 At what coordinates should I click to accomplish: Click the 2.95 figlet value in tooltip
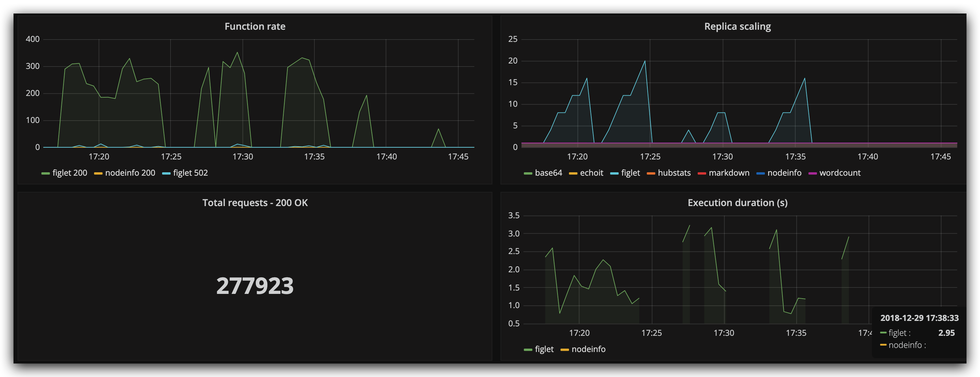pyautogui.click(x=946, y=333)
